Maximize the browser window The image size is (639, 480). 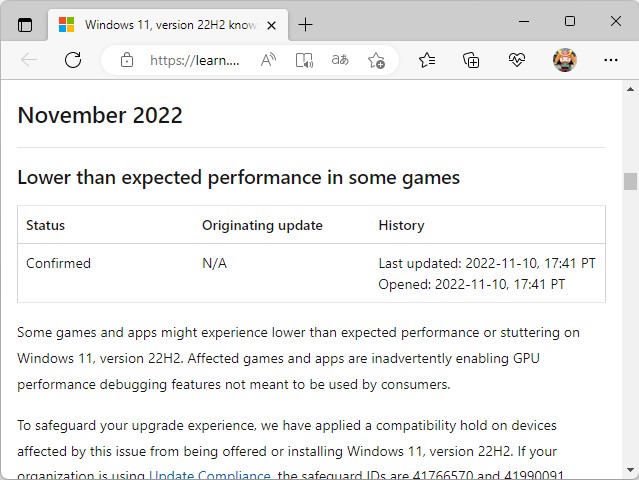tap(570, 21)
